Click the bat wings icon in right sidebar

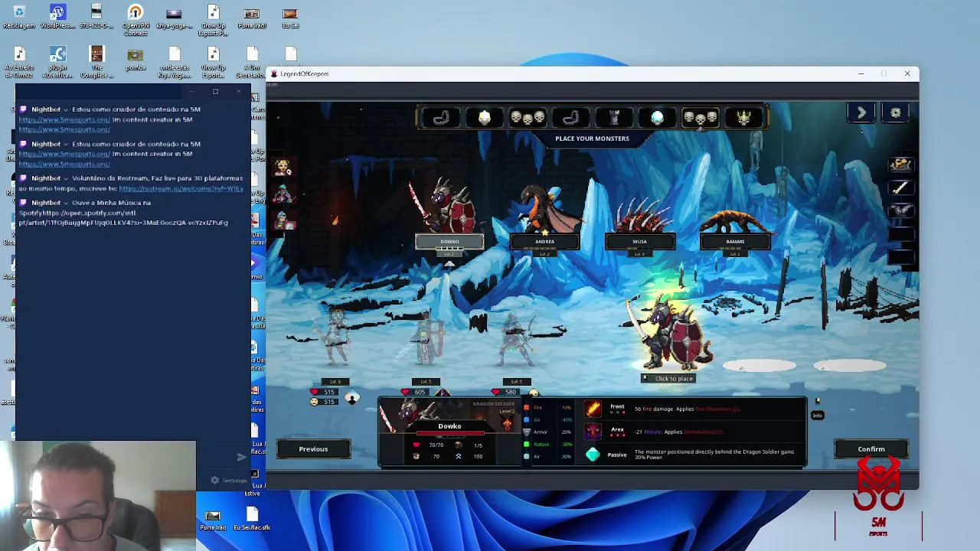pos(900,210)
